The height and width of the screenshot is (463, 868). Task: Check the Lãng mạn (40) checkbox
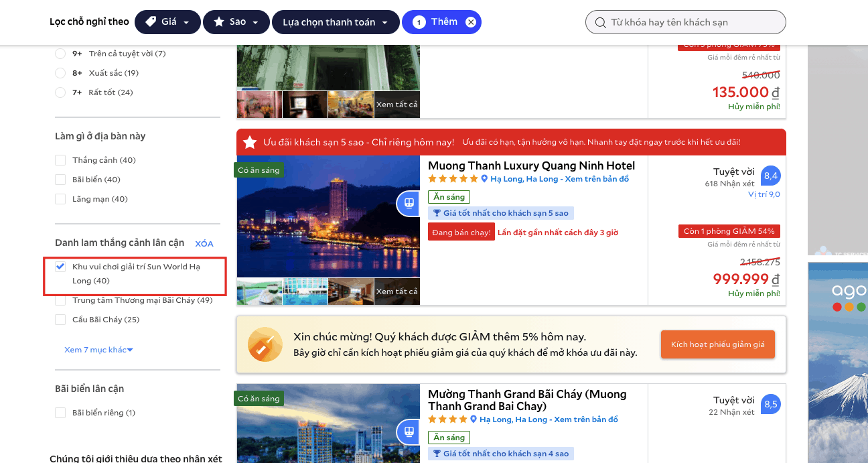click(60, 199)
